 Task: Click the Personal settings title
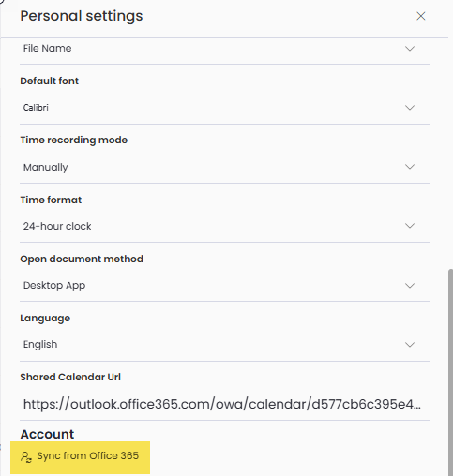pos(82,16)
